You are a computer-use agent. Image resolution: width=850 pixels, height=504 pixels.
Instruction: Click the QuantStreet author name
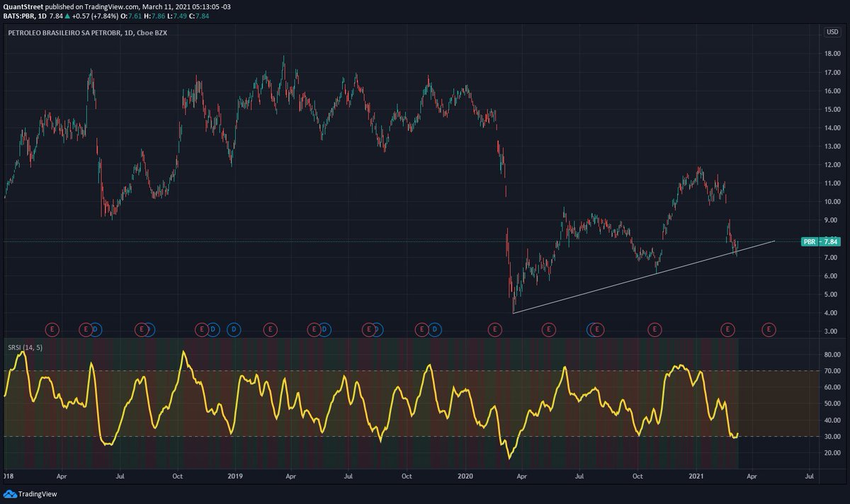(x=23, y=7)
